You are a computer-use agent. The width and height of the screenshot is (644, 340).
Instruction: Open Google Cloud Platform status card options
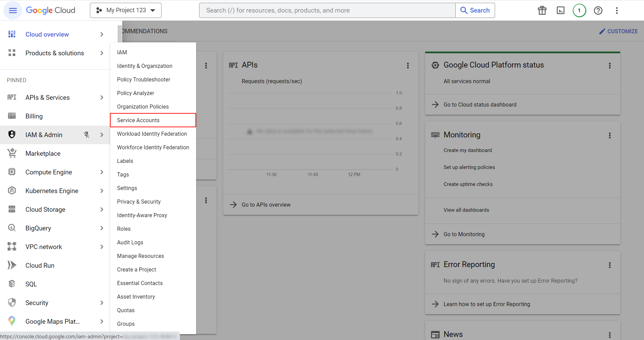coord(610,65)
